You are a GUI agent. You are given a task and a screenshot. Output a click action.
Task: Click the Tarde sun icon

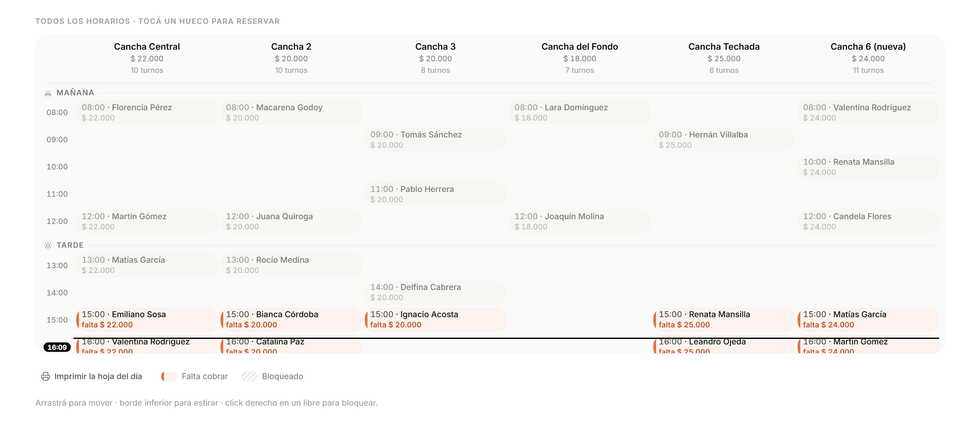click(x=48, y=245)
